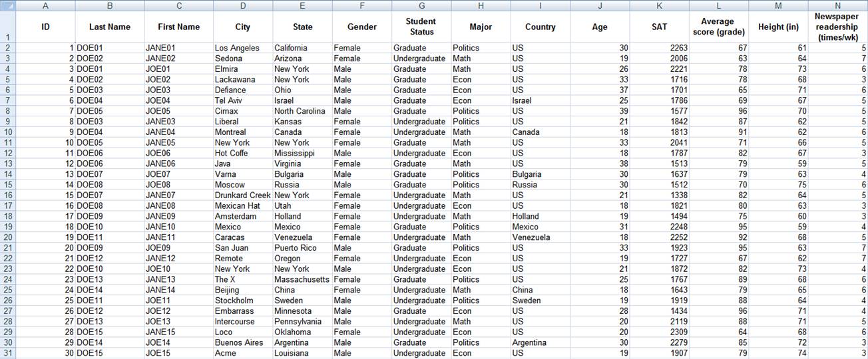Click the Select All corner triangle
This screenshot has width=868, height=359.
click(x=7, y=5)
